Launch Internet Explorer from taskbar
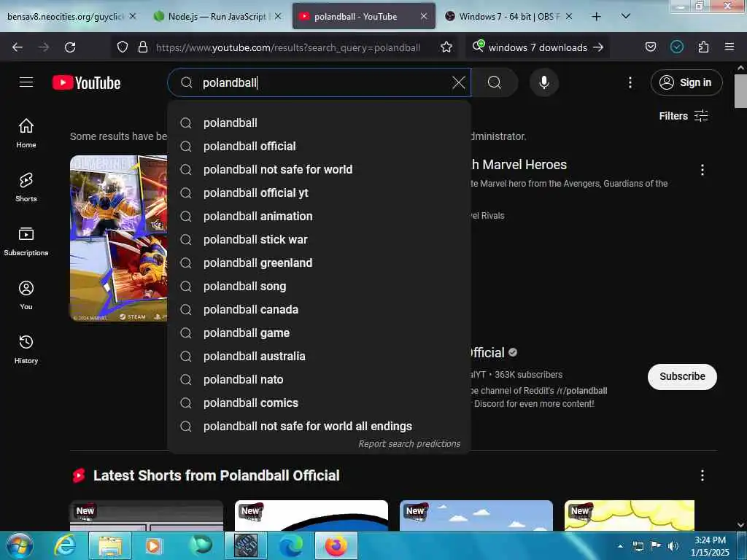The width and height of the screenshot is (747, 560). click(64, 545)
